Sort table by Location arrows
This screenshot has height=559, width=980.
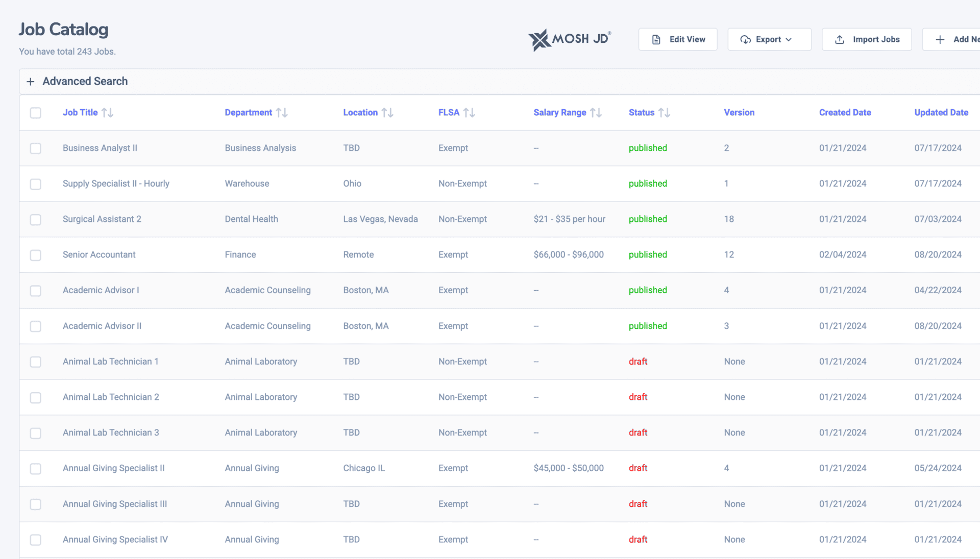(x=387, y=113)
